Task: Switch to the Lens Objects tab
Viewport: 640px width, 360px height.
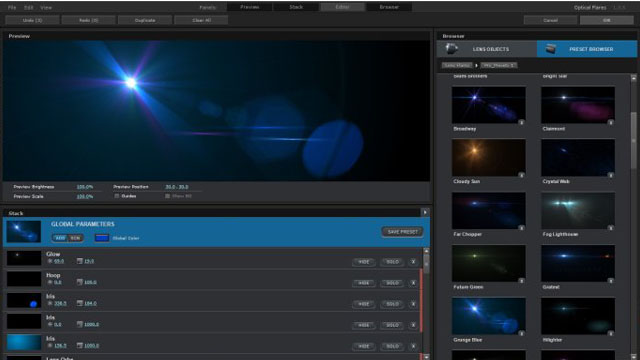Action: coord(487,49)
